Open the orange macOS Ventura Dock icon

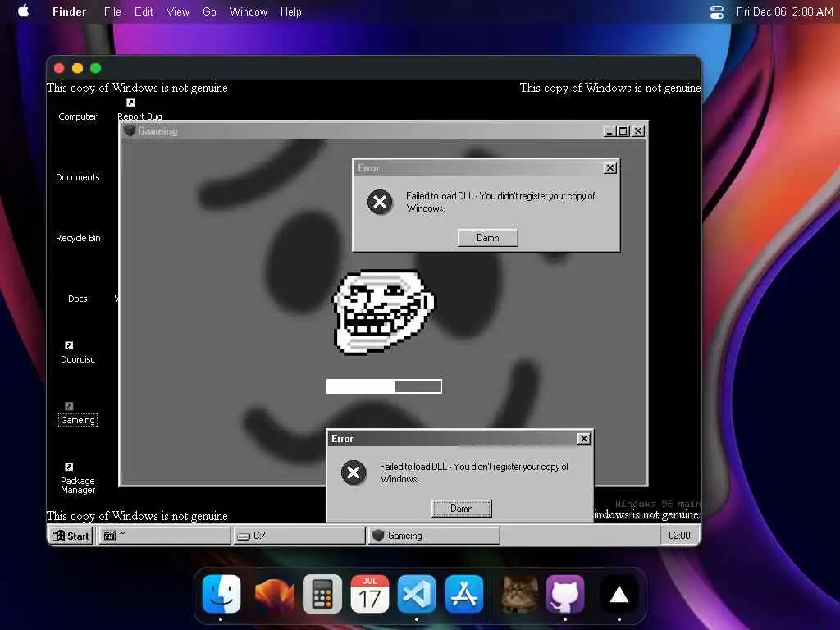274,594
